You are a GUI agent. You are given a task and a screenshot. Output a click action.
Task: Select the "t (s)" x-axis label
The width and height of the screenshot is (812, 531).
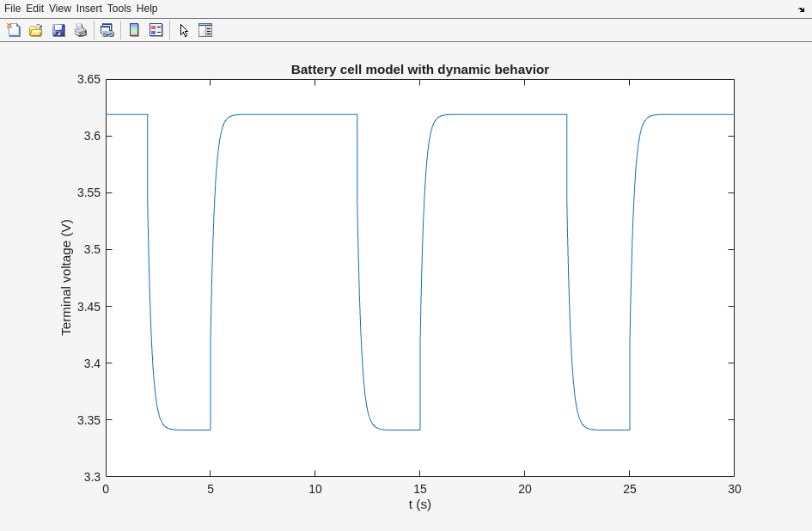419,504
